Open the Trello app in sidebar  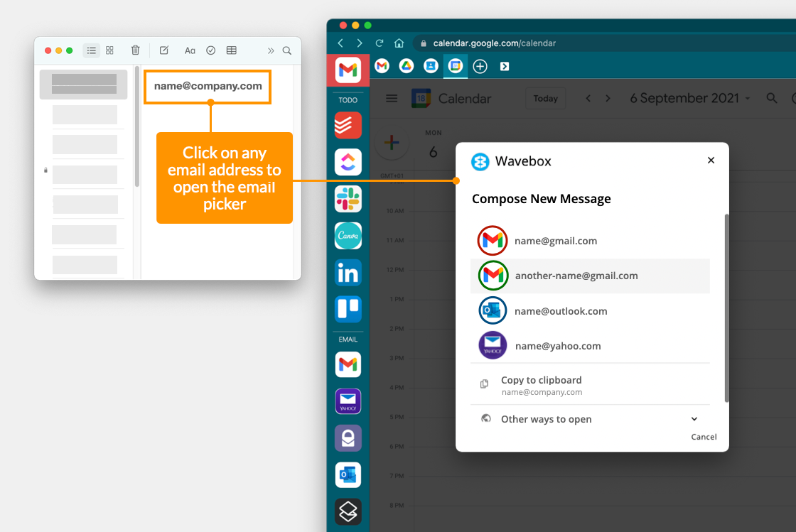point(348,309)
